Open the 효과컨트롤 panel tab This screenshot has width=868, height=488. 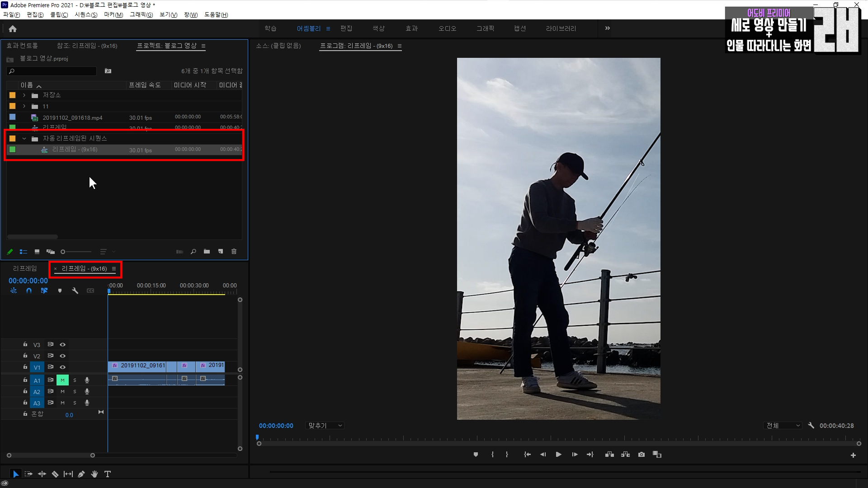point(22,46)
